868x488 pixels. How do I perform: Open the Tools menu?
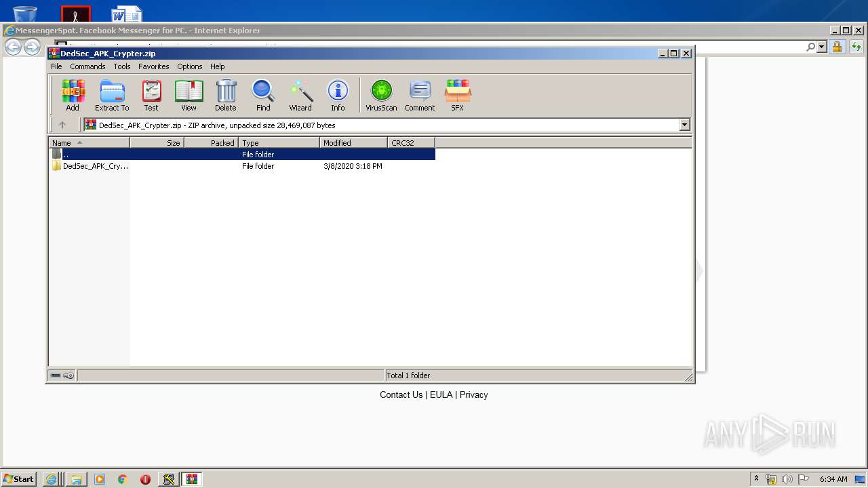122,66
